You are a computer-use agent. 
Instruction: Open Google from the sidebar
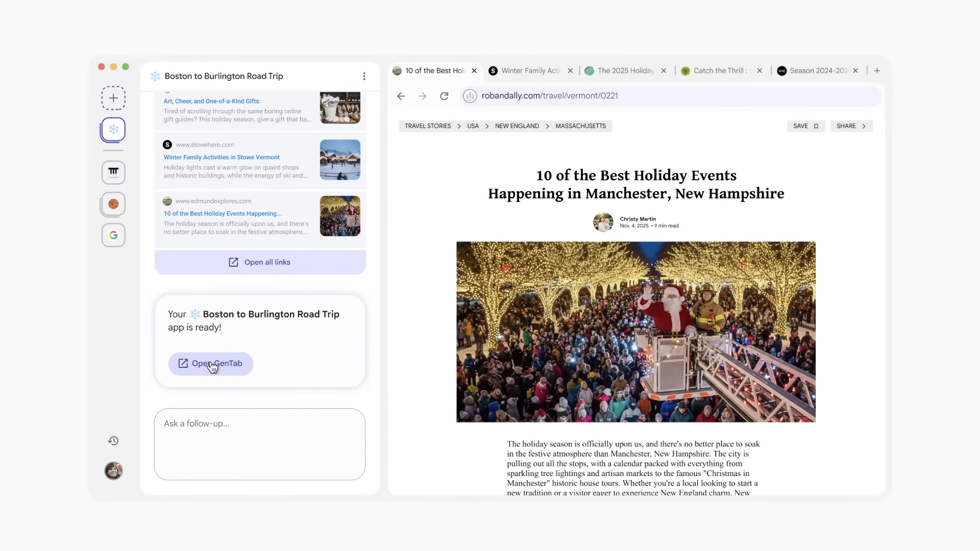click(x=113, y=235)
